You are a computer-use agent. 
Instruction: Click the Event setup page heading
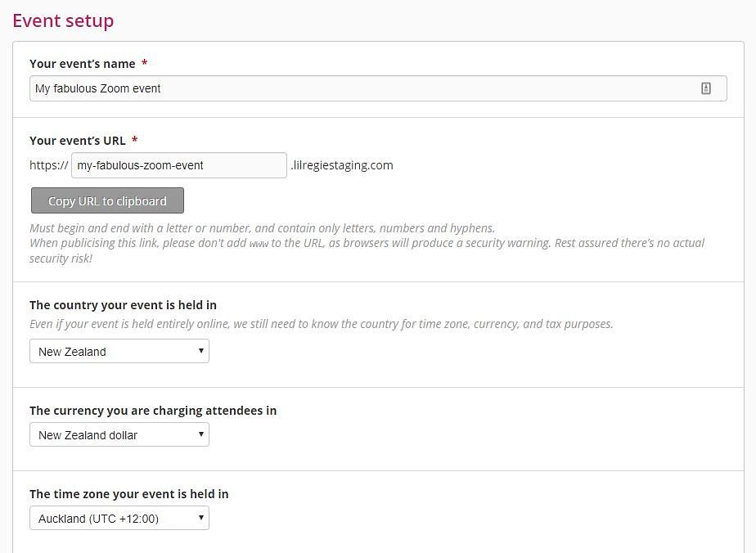(x=63, y=20)
